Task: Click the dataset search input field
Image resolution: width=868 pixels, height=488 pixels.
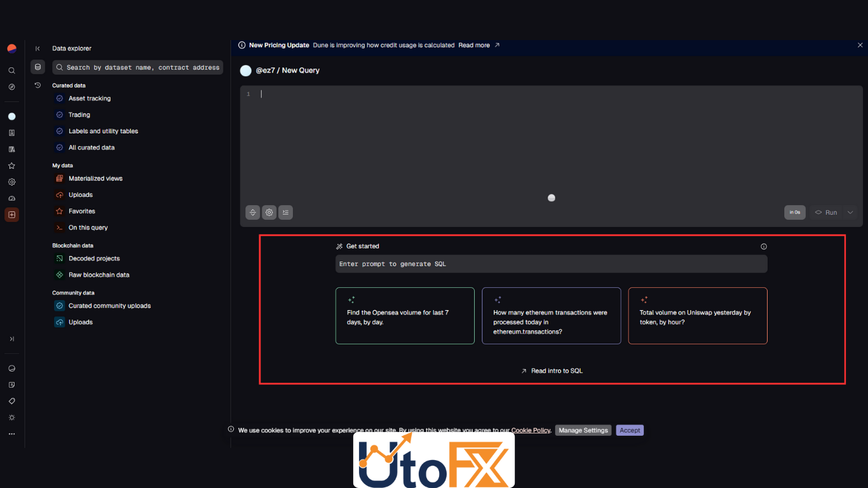Action: pyautogui.click(x=137, y=67)
